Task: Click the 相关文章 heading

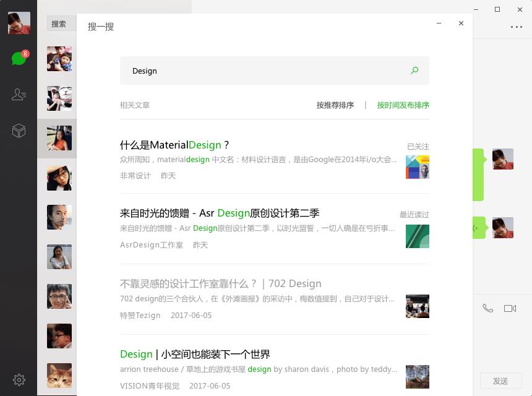Action: coord(135,105)
